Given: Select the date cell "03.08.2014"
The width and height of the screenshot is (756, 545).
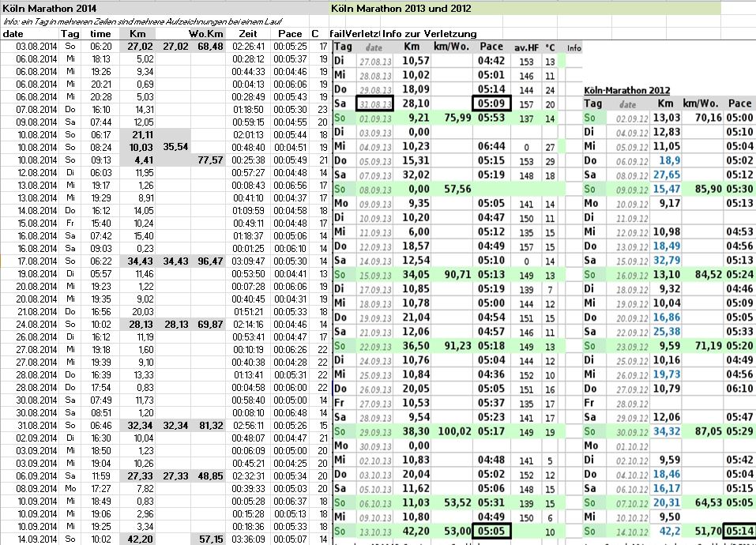Looking at the screenshot, I should (36, 47).
